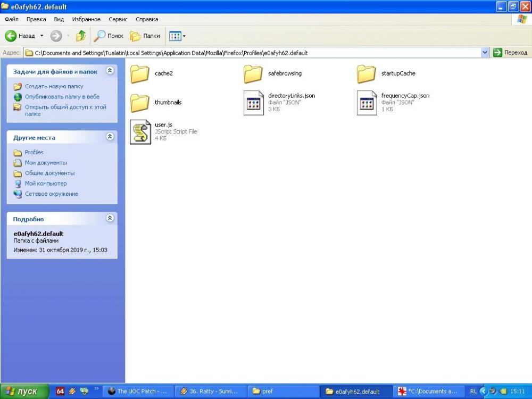Click the thumbnails folder icon

pos(140,103)
